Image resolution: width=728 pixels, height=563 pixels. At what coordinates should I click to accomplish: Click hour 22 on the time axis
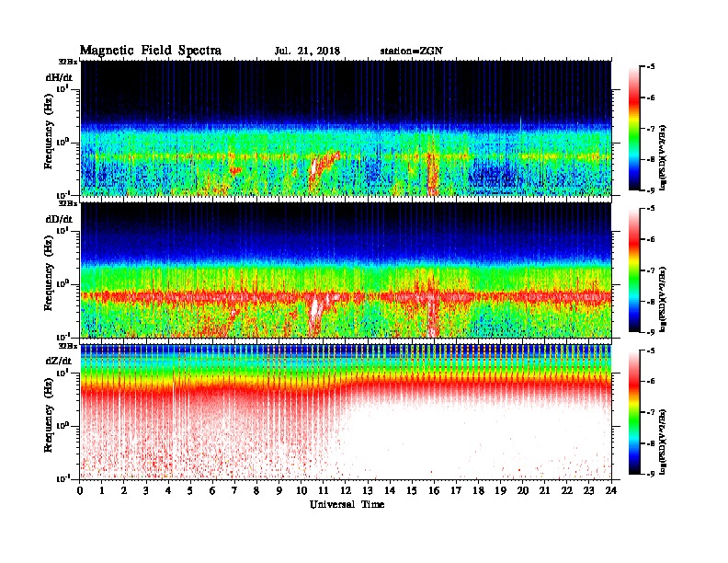point(567,491)
